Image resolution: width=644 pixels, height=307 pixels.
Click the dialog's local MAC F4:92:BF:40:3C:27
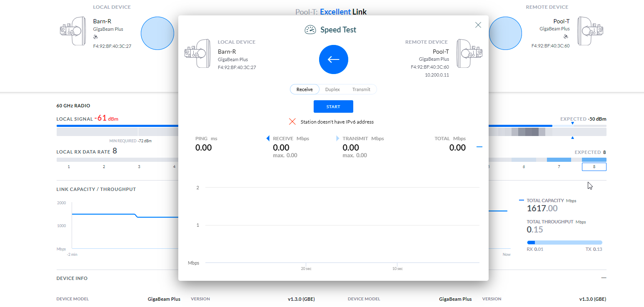[237, 67]
